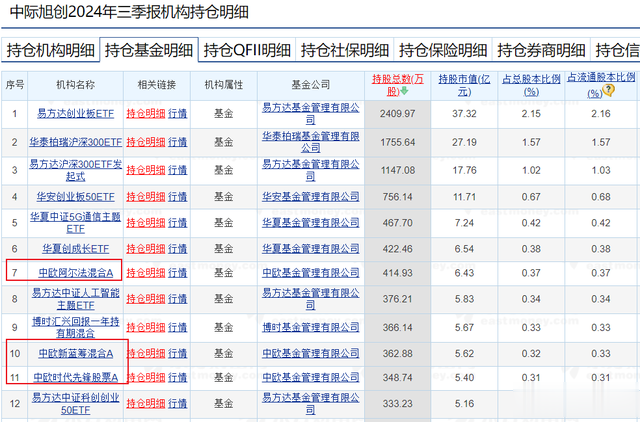Open the 中欧时代先锋股票A fund link
Viewport: 640px width, 422px height.
point(76,378)
